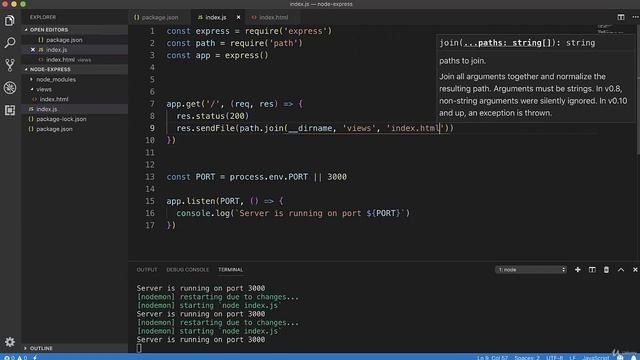The height and width of the screenshot is (360, 640).
Task: Open the Explorer view in the activity bar
Action: [x=10, y=20]
